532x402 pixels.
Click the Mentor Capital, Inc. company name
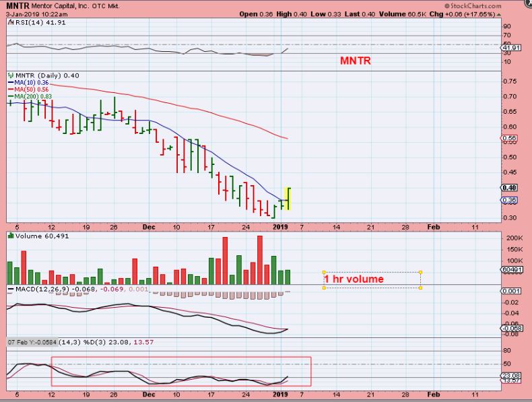60,6
